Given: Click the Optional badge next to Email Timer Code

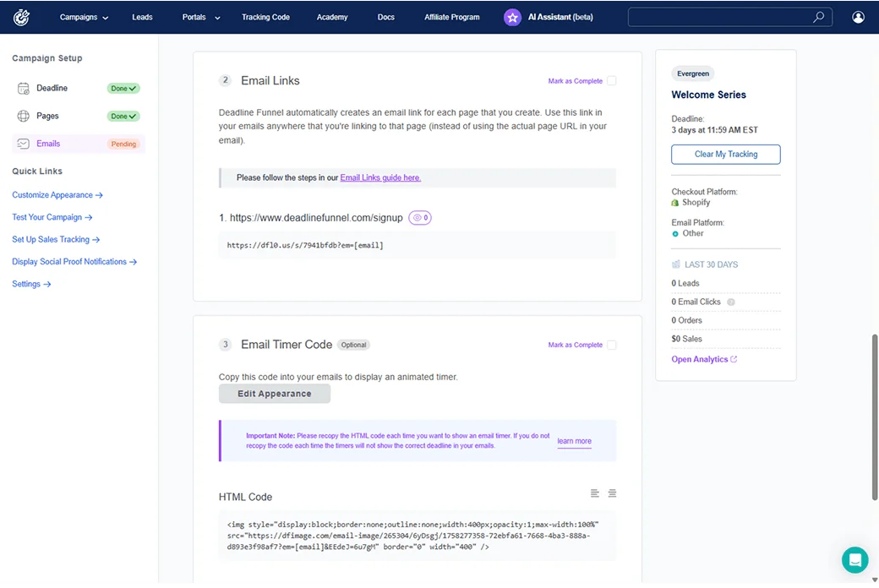Looking at the screenshot, I should click(x=353, y=345).
